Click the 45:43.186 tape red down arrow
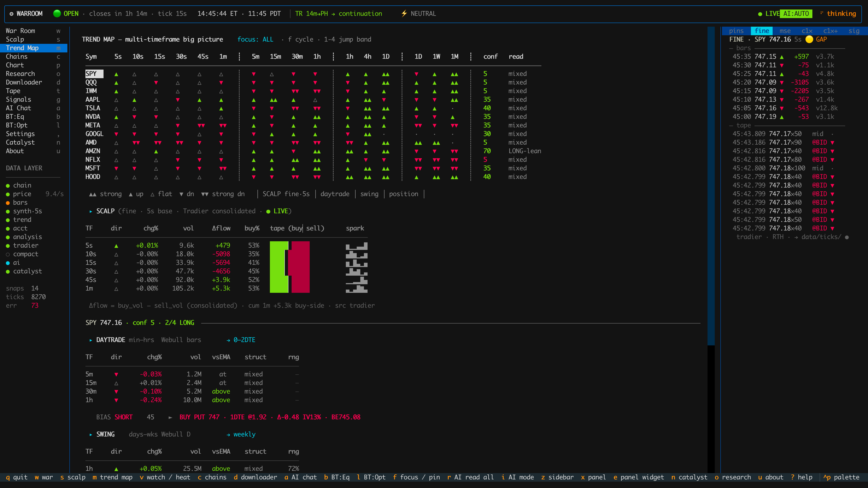Screen dimensions: 868x488 point(832,143)
